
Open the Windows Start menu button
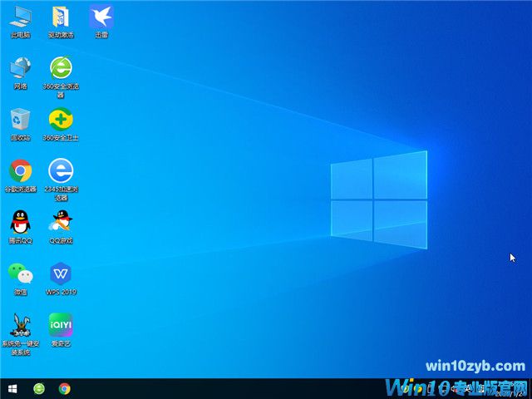tap(12, 389)
